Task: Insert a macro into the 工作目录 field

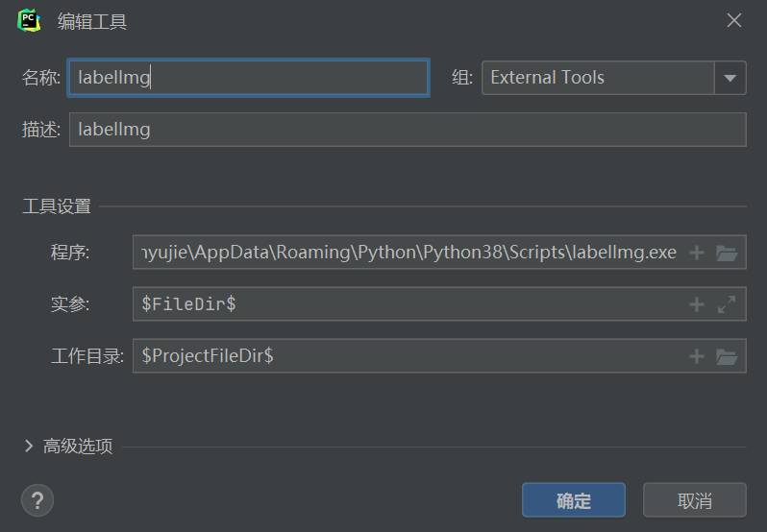Action: pyautogui.click(x=697, y=356)
